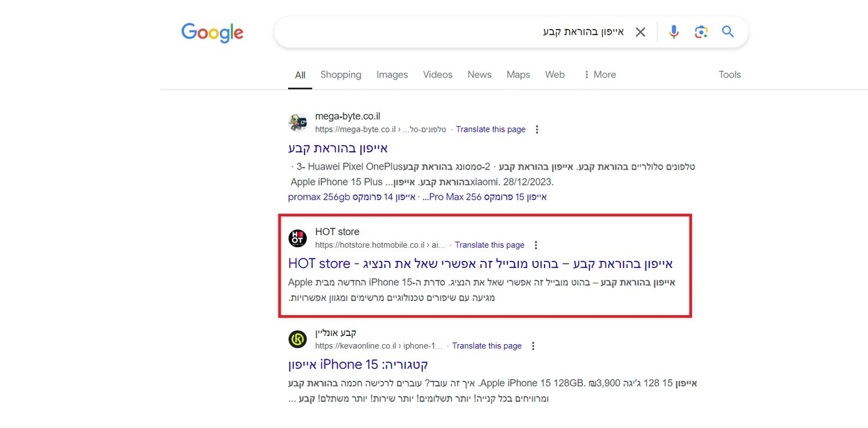
Task: Start voice search with microphone icon
Action: [x=674, y=32]
